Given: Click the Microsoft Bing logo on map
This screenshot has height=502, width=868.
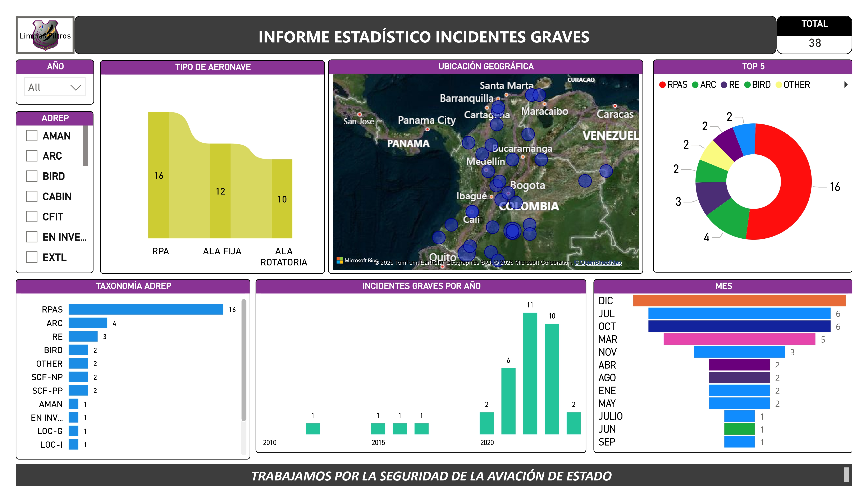Looking at the screenshot, I should pos(356,260).
